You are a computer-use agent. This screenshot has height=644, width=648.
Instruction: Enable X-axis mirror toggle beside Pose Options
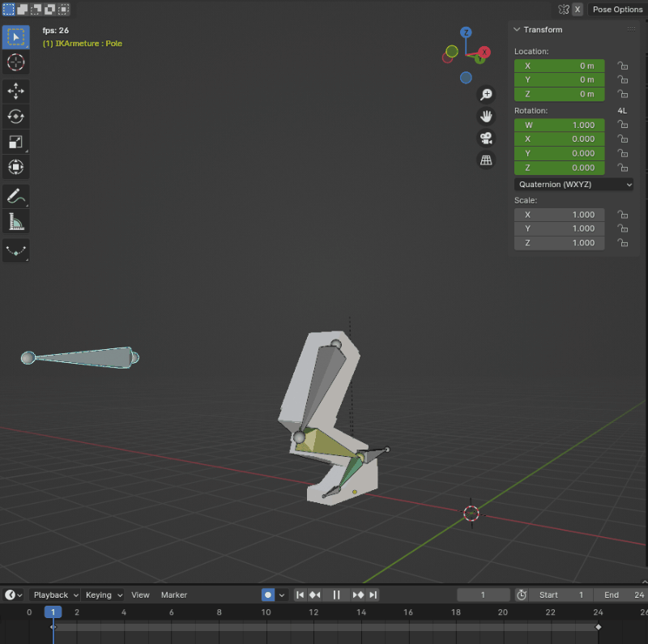(578, 10)
